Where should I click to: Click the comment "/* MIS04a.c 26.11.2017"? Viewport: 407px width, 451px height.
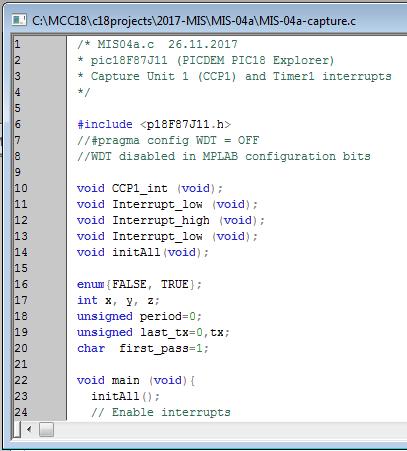tap(157, 44)
